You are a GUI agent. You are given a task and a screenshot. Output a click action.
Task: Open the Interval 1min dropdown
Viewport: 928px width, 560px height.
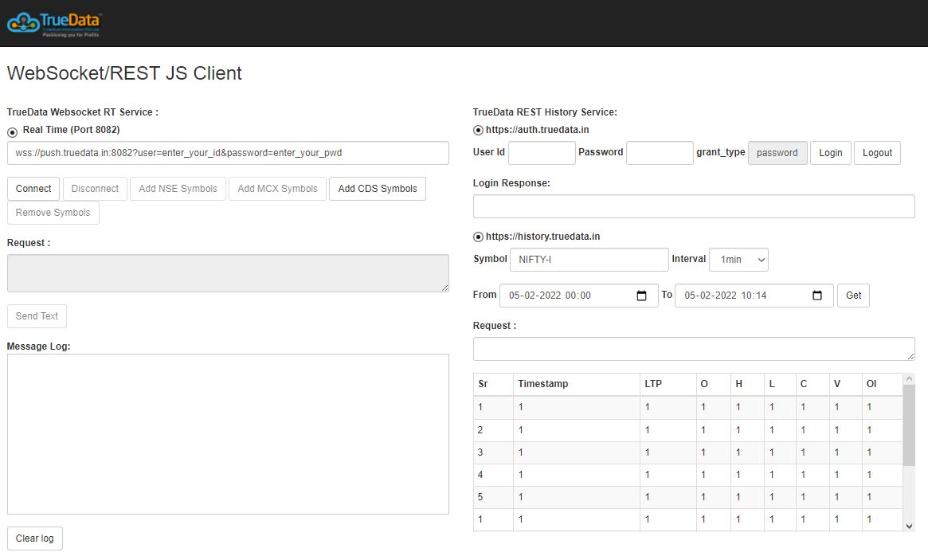[x=738, y=259]
